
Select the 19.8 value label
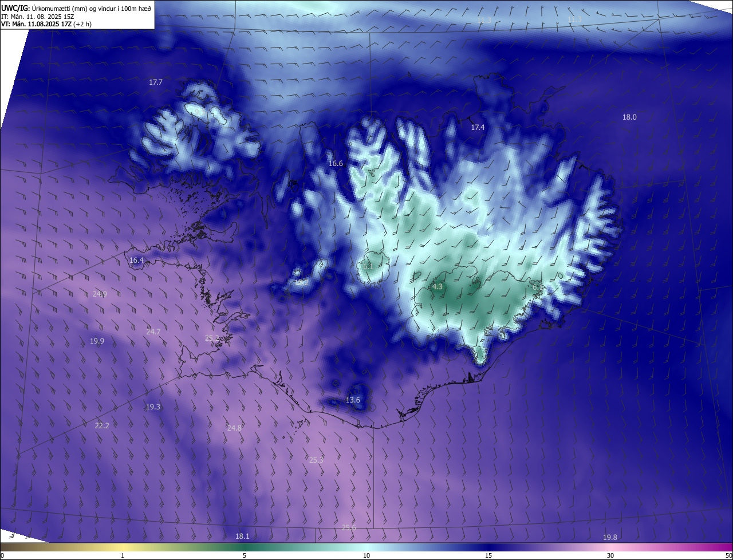click(610, 538)
